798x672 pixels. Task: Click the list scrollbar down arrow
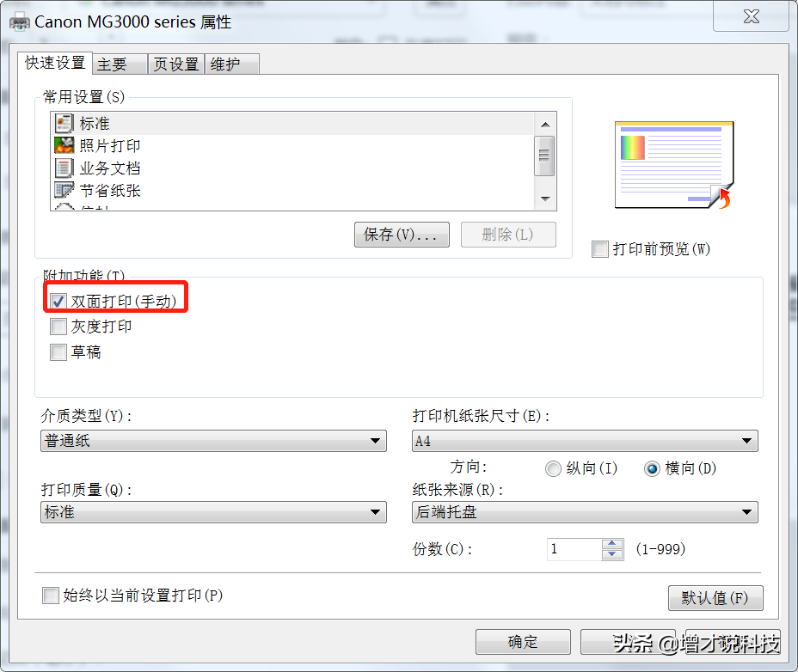coord(545,199)
